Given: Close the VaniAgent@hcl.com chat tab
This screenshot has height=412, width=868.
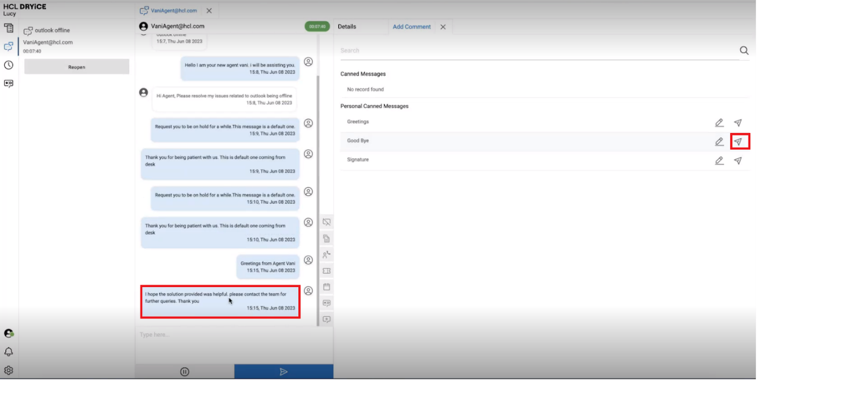Looking at the screenshot, I should (x=209, y=11).
